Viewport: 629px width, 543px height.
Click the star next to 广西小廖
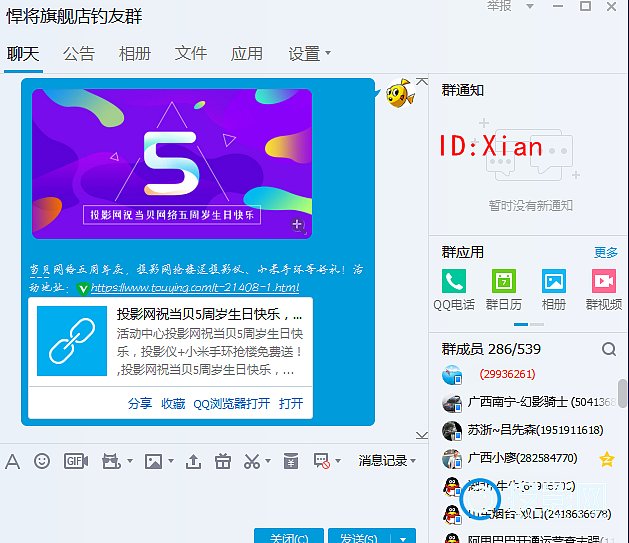pyautogui.click(x=607, y=459)
